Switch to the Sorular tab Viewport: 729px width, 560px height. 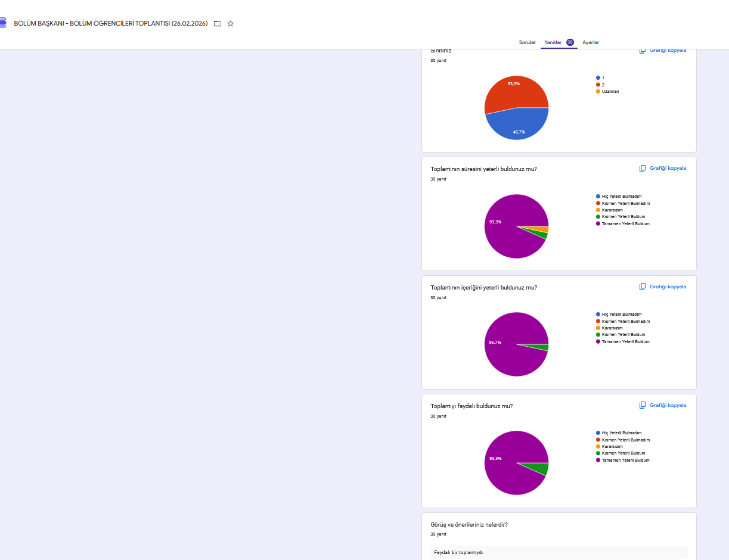(528, 42)
